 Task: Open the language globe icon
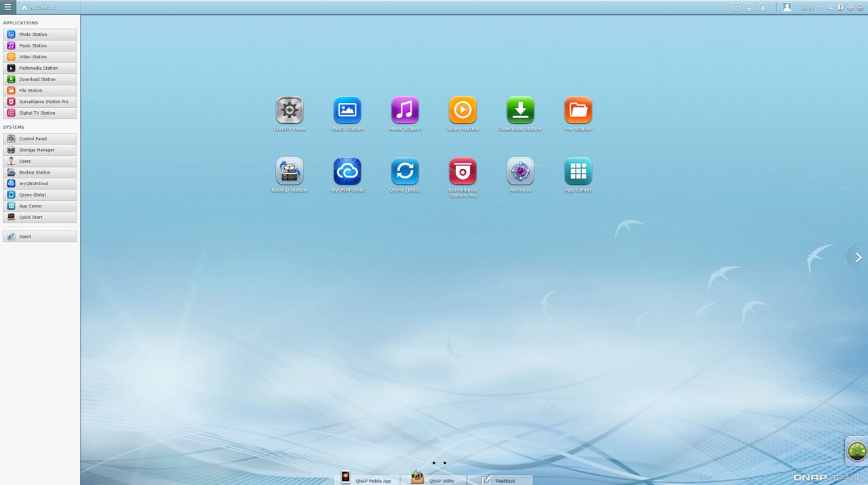[x=850, y=7]
